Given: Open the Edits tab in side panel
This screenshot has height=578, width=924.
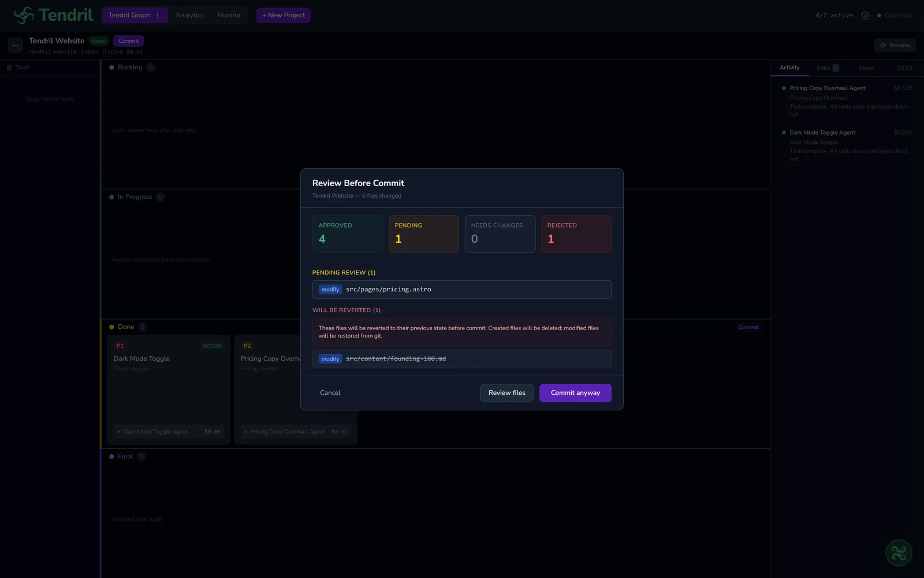Looking at the screenshot, I should [826, 68].
